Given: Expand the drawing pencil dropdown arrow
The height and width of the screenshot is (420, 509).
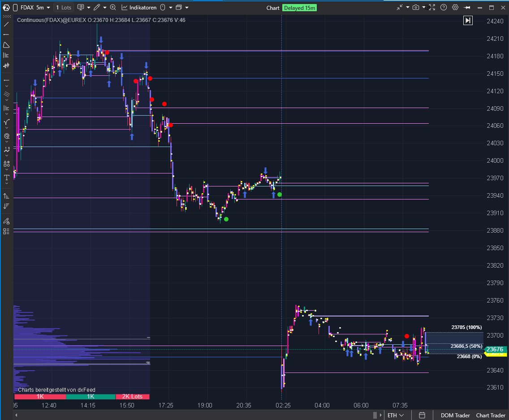Looking at the screenshot, I should [x=105, y=8].
